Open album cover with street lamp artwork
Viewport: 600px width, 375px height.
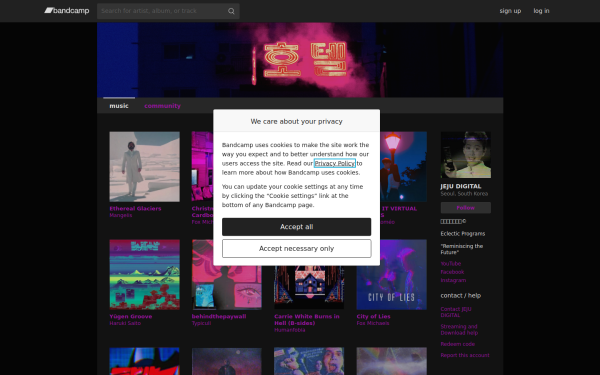404,167
